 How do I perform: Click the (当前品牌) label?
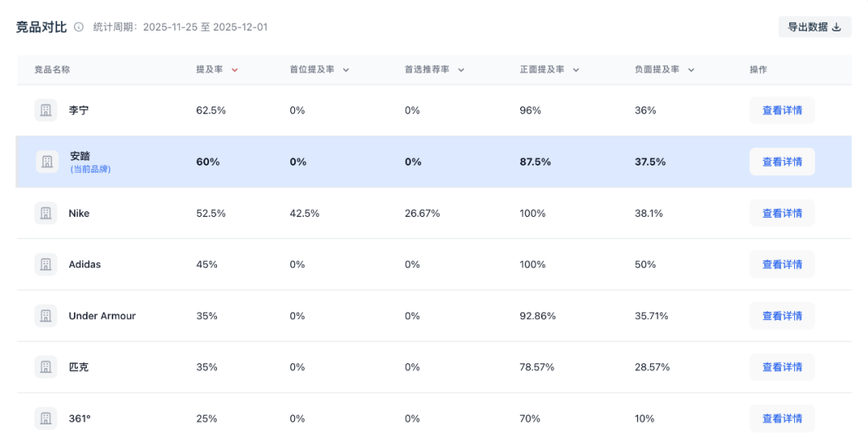(91, 170)
